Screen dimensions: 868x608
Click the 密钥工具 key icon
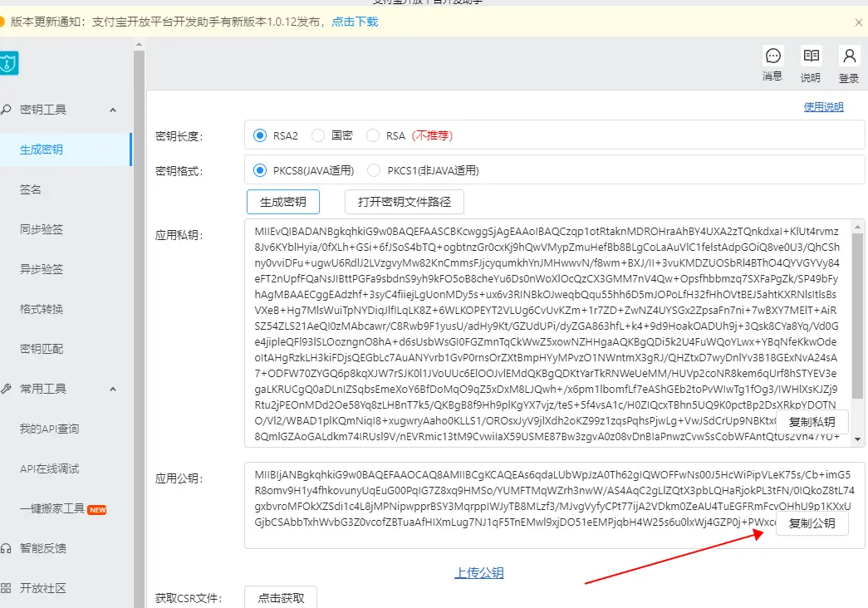pos(6,110)
